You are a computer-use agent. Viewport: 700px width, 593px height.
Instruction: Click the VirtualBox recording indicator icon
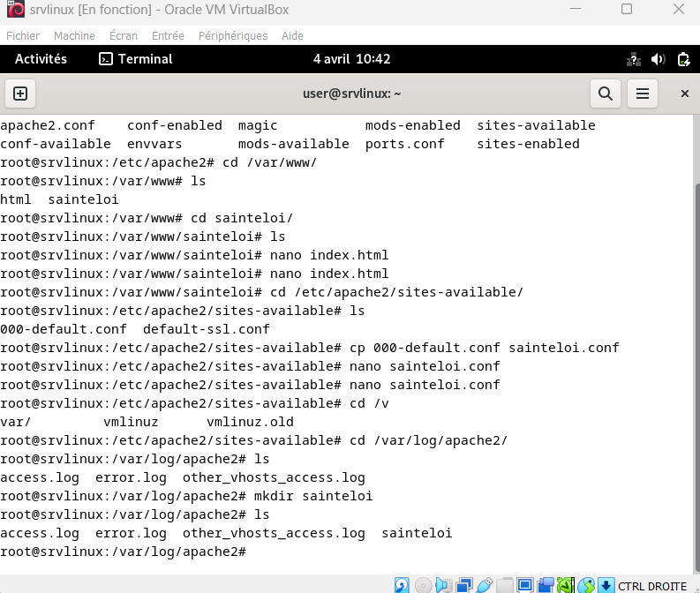tap(546, 584)
